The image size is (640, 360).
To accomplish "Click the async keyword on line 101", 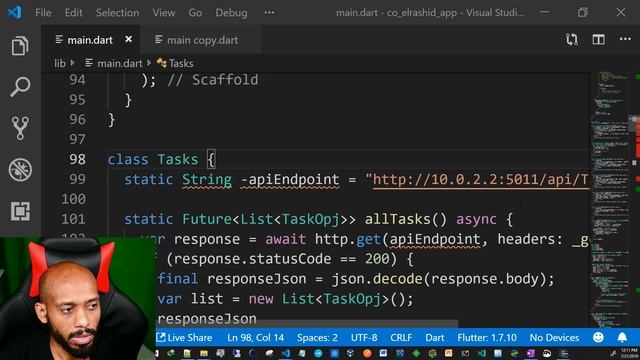I will (x=476, y=219).
